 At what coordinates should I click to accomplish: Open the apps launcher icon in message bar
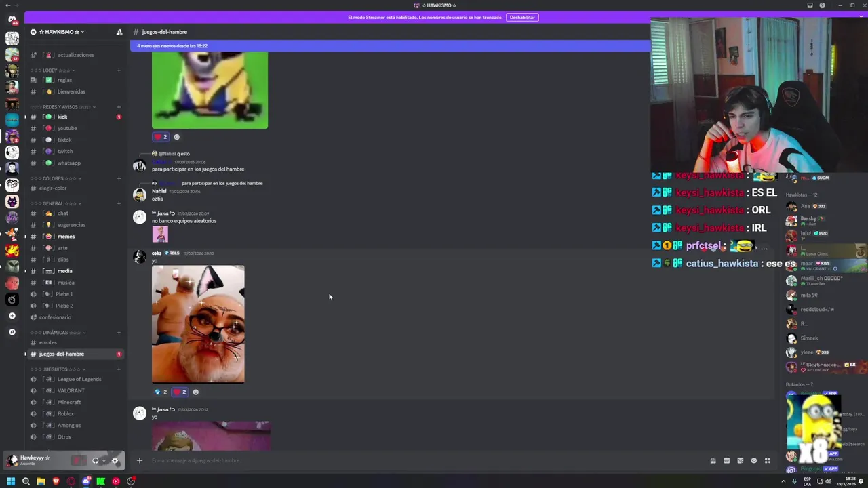tap(768, 461)
